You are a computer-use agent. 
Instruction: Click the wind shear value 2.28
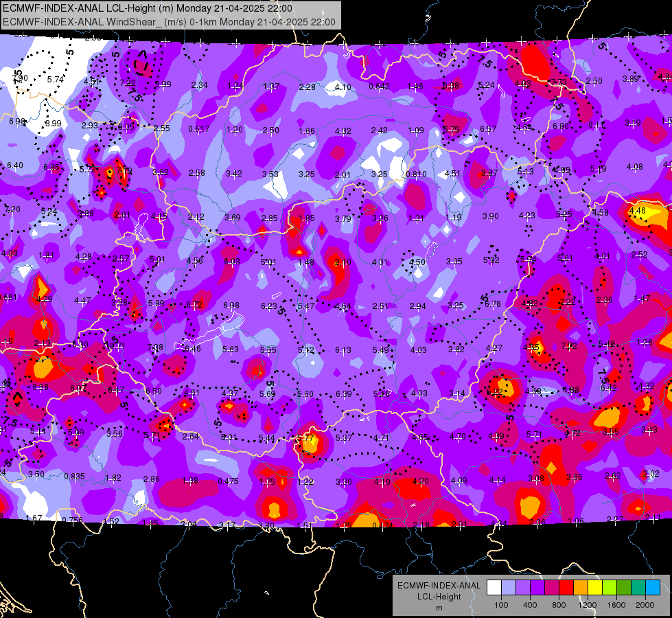coord(308,87)
